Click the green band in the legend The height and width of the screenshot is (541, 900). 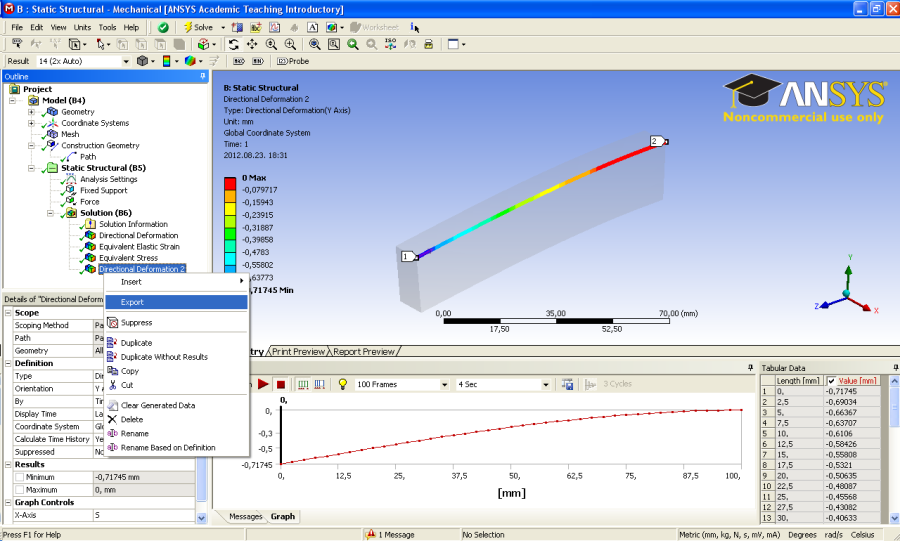pyautogui.click(x=230, y=233)
